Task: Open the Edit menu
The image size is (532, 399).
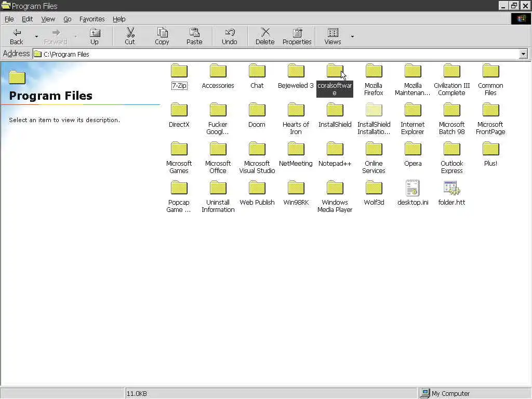Action: [27, 19]
